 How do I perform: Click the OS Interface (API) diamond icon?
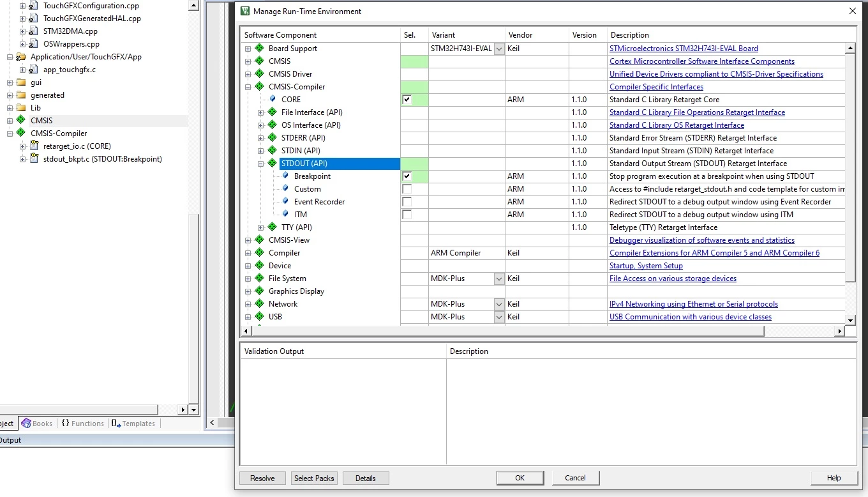click(x=272, y=125)
